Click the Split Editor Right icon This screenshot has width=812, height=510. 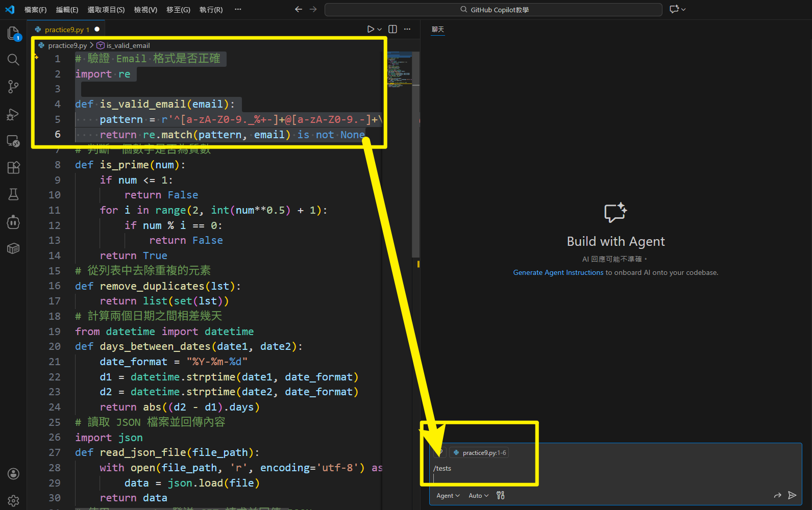pos(392,29)
